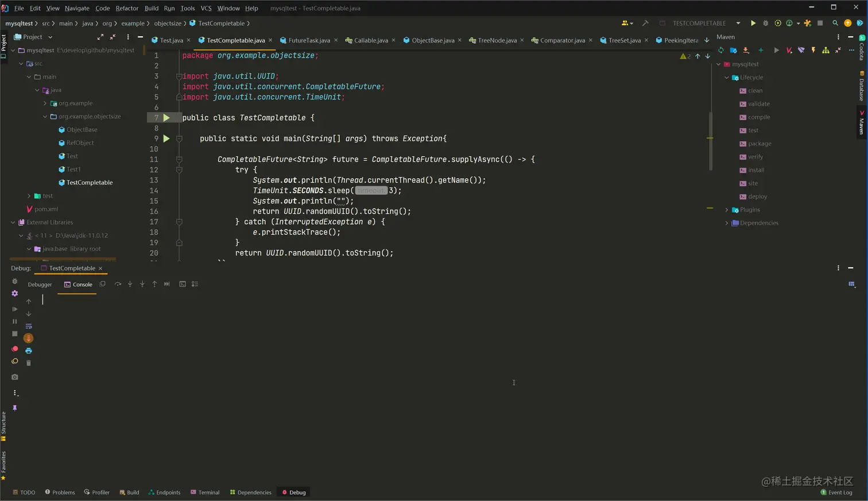Open the VCS menu
The width and height of the screenshot is (868, 501).
pyautogui.click(x=206, y=8)
